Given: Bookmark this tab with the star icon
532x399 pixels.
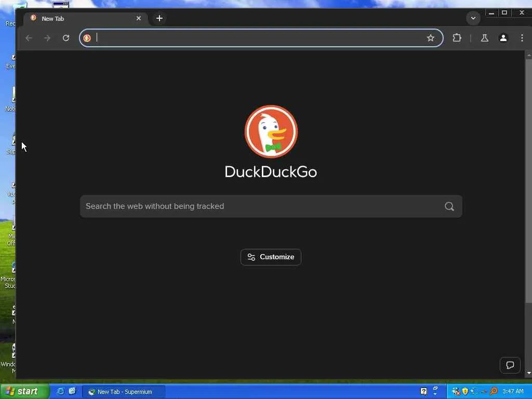Looking at the screenshot, I should click(x=431, y=38).
